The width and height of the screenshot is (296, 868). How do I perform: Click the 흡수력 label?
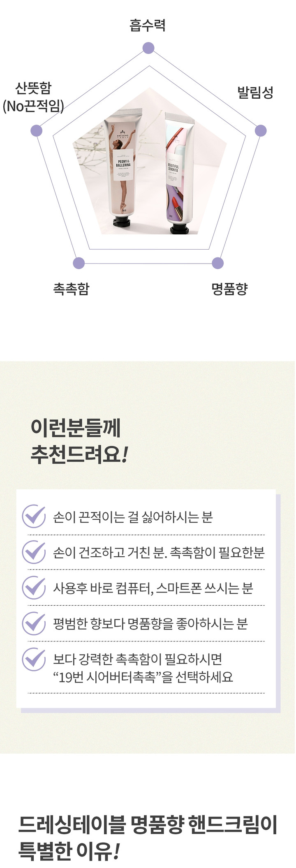pyautogui.click(x=148, y=25)
